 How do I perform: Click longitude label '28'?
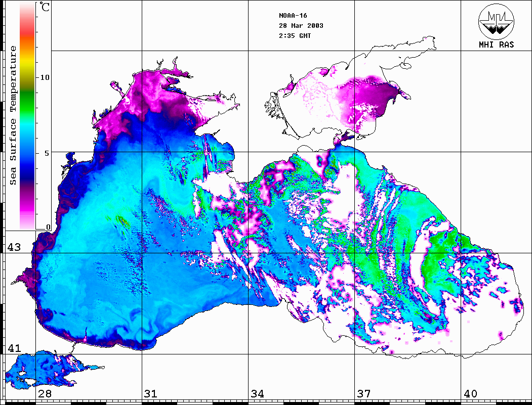click(x=45, y=393)
